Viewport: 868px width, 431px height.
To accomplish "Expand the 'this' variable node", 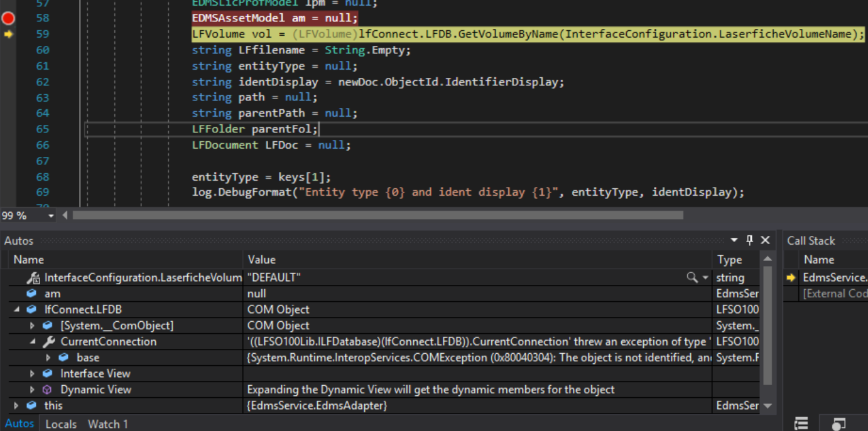I will [17, 406].
